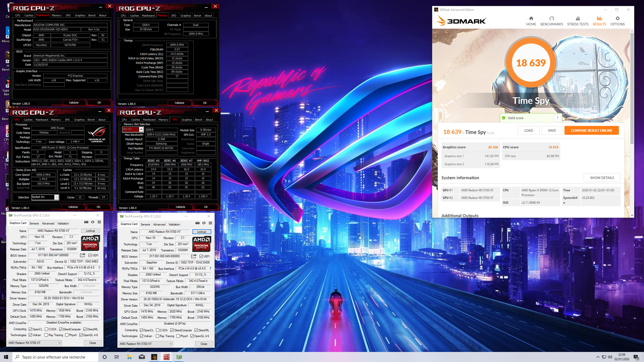Open Socket #1 selection dropdown in CPU-Z
The height and width of the screenshot is (362, 644).
[56, 197]
